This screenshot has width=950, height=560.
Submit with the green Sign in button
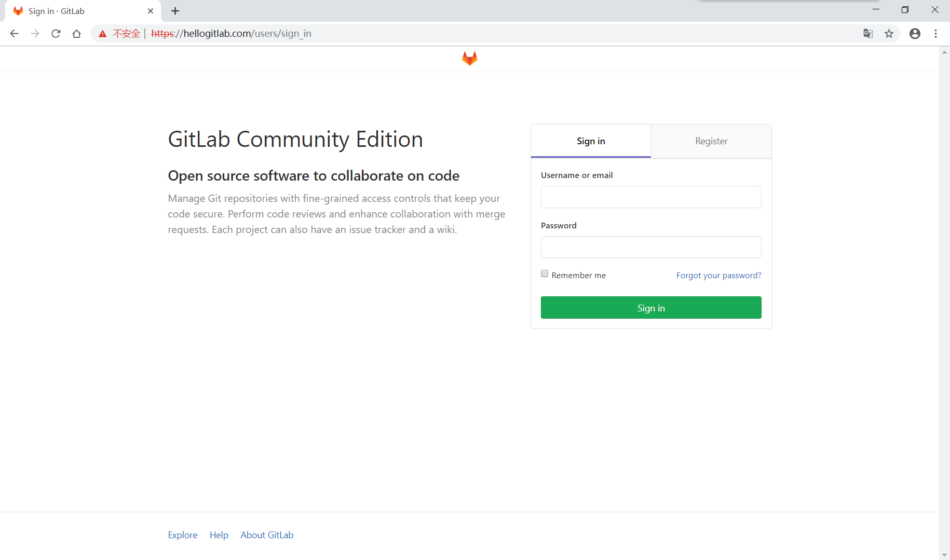pos(651,308)
